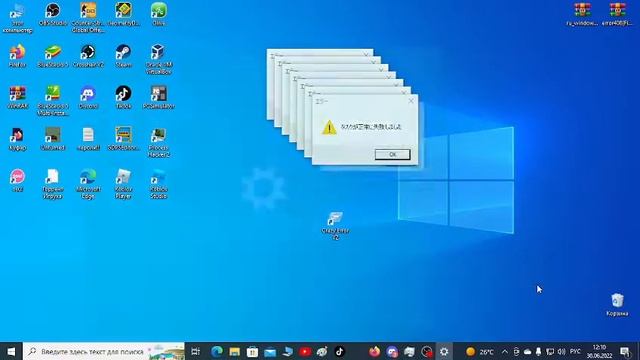The image size is (640, 360).
Task: Open the volume control in tray
Action: tap(562, 351)
